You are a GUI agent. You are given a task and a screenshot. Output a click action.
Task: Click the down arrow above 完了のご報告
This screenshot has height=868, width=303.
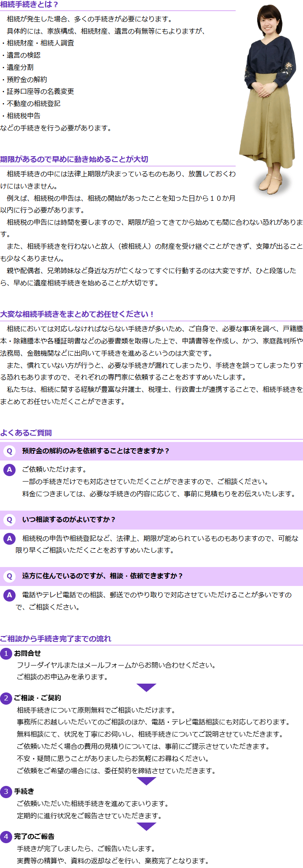[x=146, y=826]
